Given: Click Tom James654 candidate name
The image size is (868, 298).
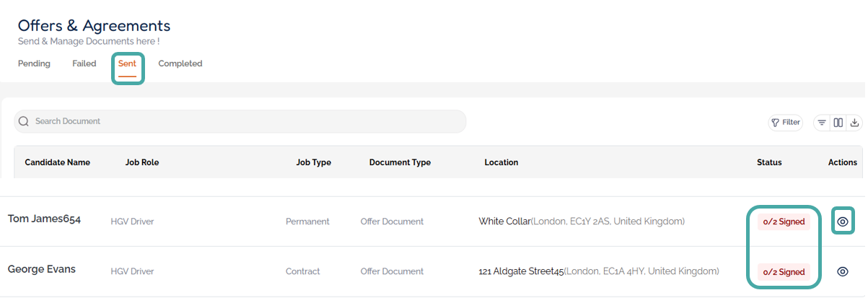Looking at the screenshot, I should pyautogui.click(x=44, y=219).
